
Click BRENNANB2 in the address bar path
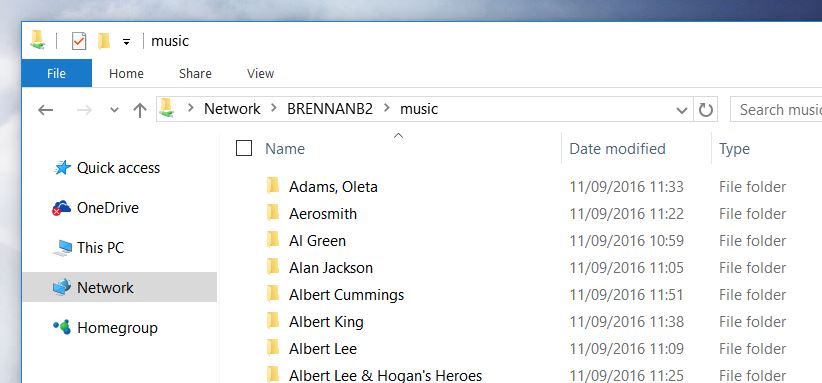tap(330, 109)
